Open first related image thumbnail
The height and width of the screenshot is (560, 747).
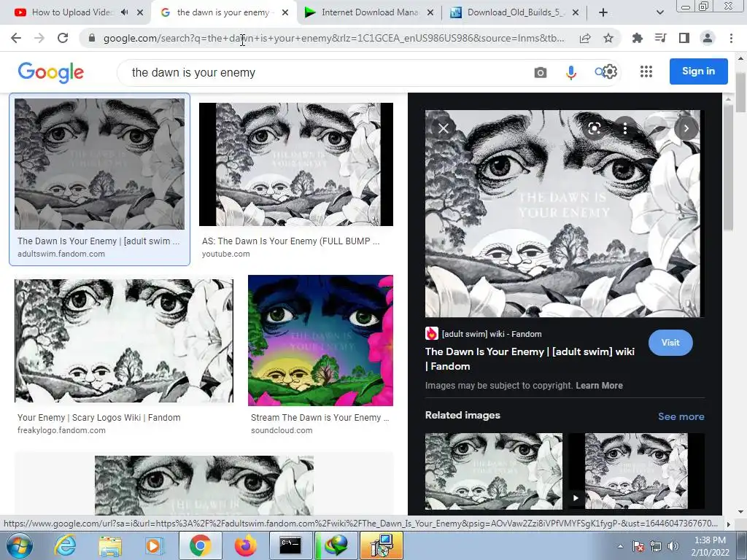tap(494, 471)
